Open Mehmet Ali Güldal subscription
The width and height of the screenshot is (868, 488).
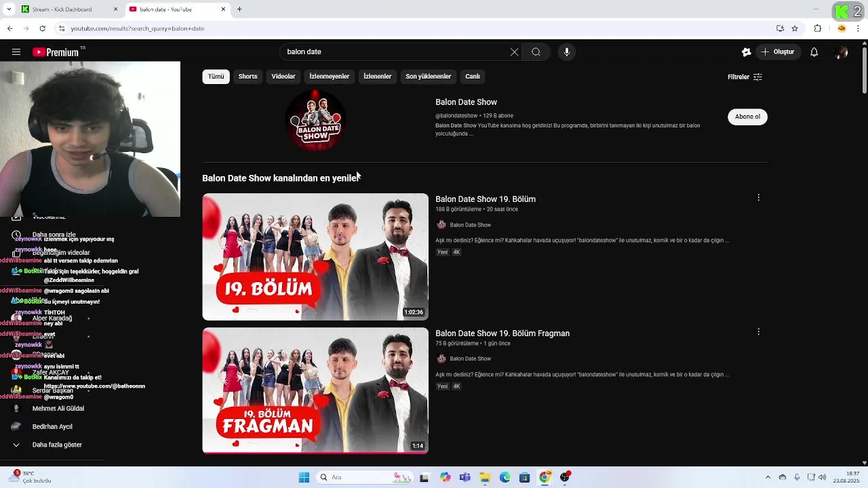[x=58, y=409]
